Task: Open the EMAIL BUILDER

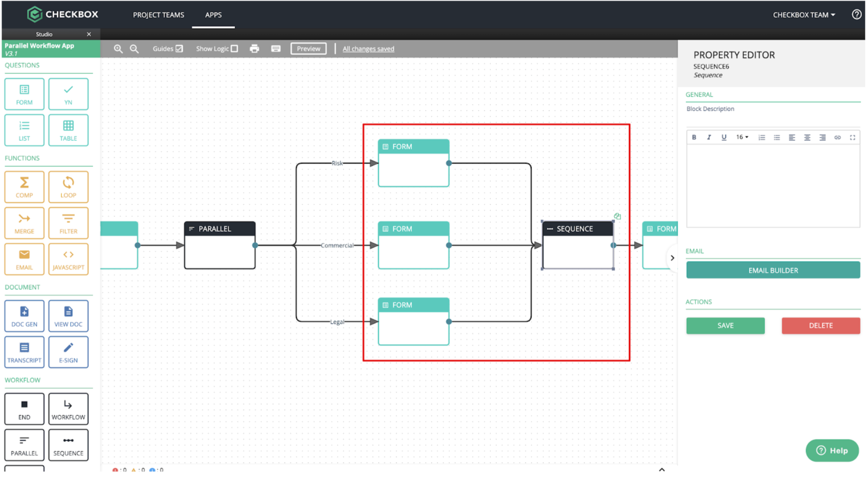Action: (773, 270)
